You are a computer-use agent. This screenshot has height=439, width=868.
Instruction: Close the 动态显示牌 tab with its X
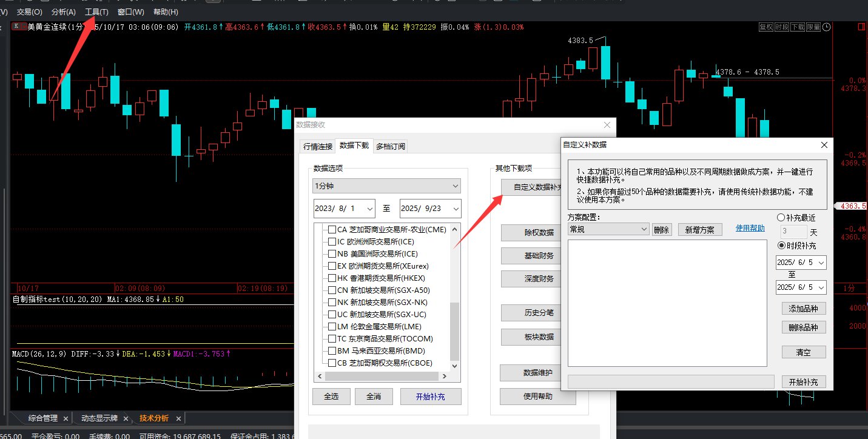coord(126,418)
